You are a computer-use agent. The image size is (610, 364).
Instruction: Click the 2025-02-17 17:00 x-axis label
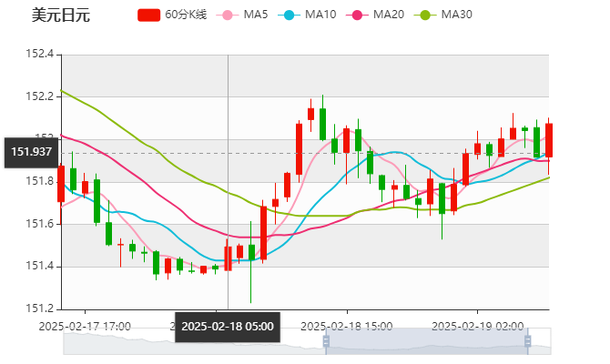(85, 325)
